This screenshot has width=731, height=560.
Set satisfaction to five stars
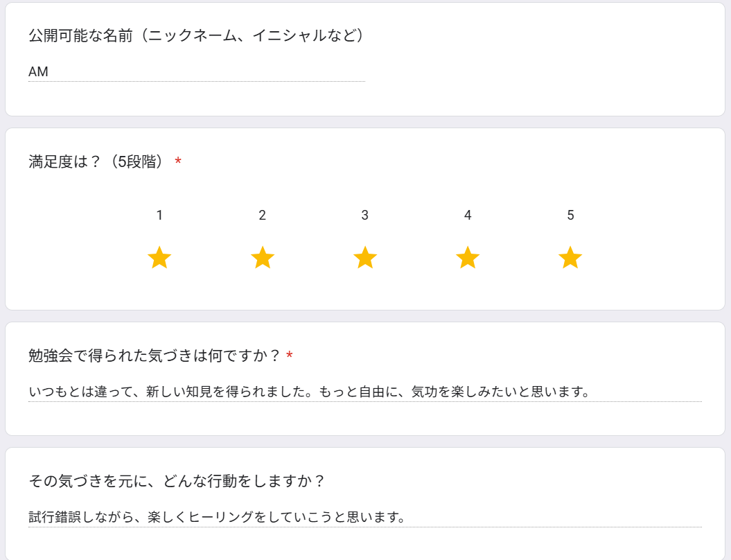(570, 257)
